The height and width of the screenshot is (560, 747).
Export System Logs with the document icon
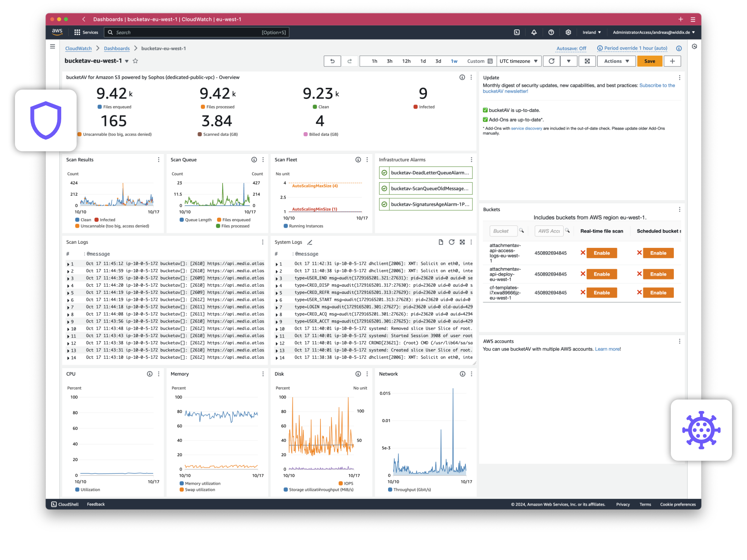click(441, 242)
